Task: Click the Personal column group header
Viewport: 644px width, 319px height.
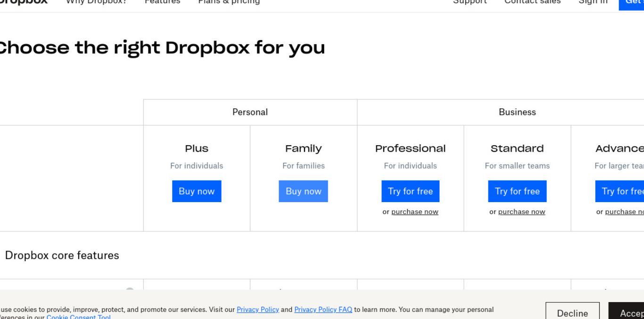Action: (250, 112)
